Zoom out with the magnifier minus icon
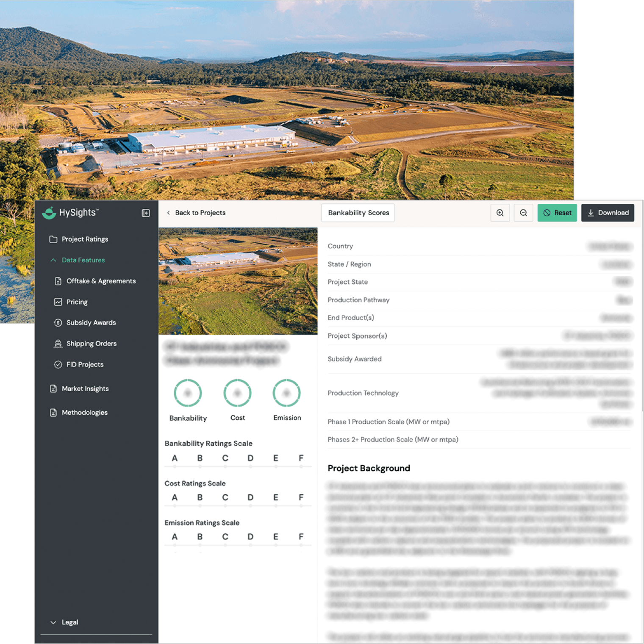The width and height of the screenshot is (644, 644). pos(524,213)
